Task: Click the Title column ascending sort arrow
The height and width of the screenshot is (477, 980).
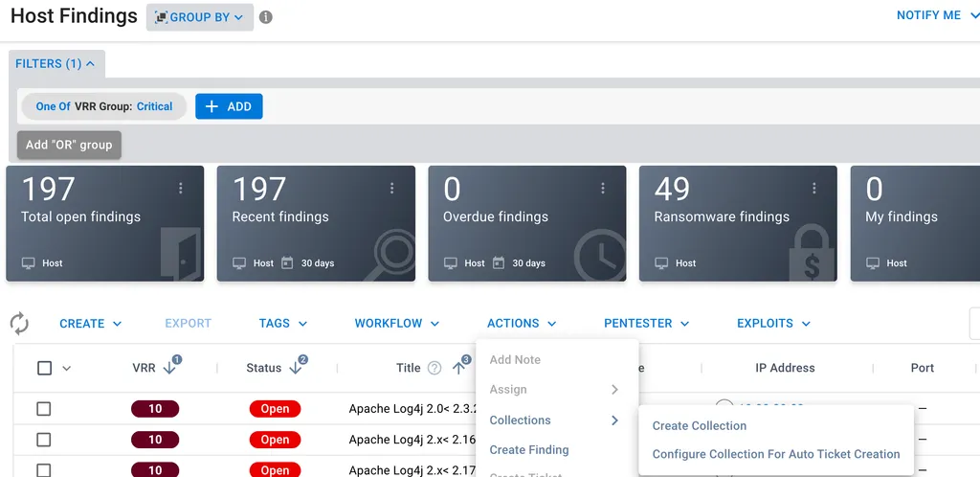Action: click(x=458, y=368)
